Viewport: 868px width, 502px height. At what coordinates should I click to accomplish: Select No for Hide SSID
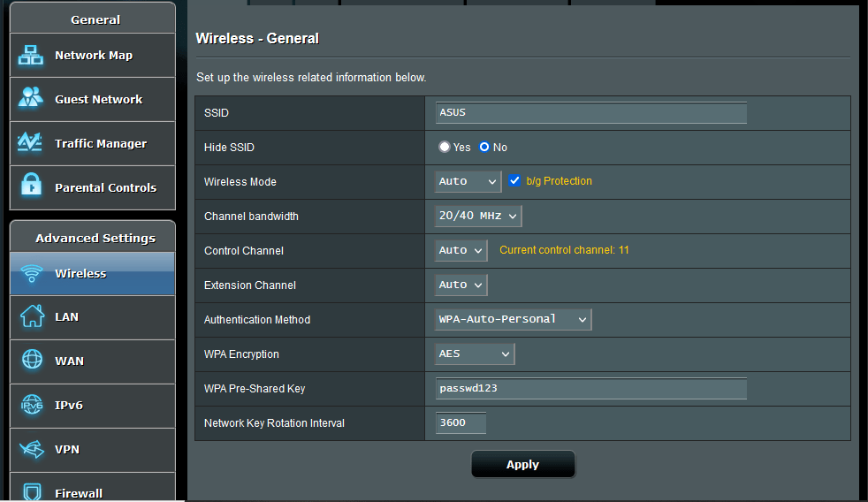[x=484, y=148]
